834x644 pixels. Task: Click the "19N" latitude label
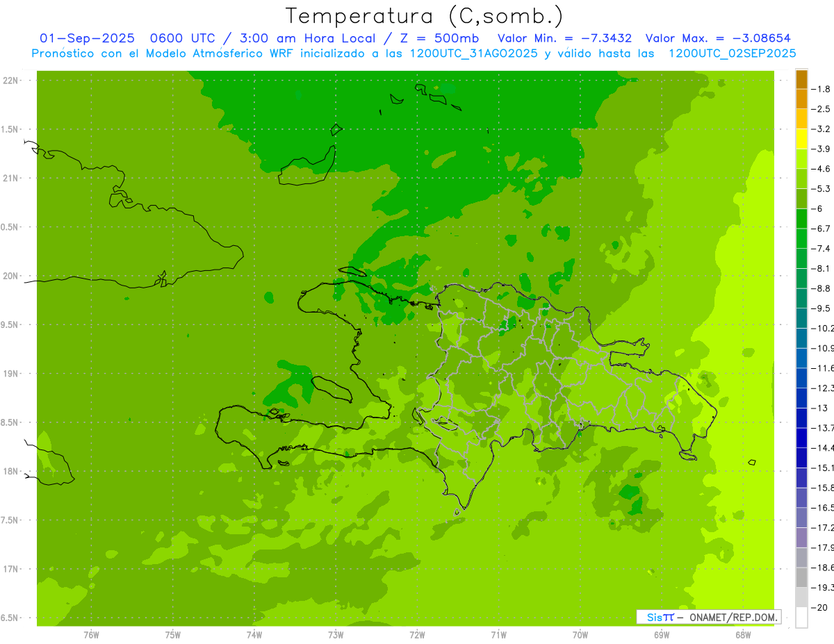10,373
